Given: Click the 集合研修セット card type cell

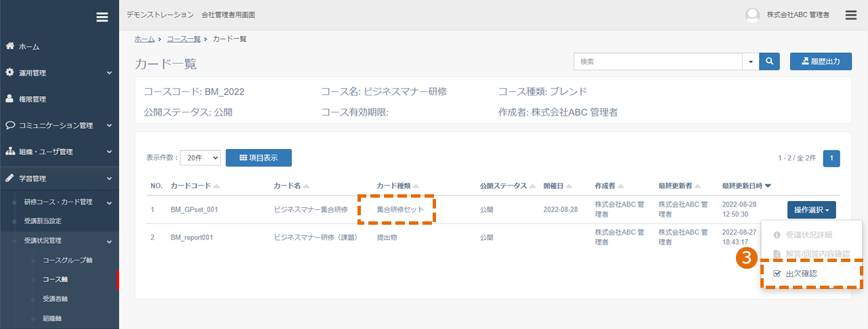Looking at the screenshot, I should 400,210.
